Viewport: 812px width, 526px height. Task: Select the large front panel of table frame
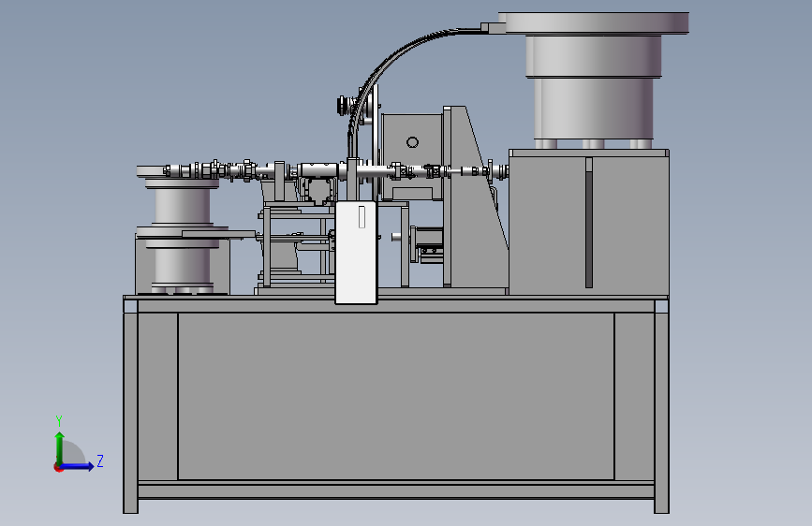coord(396,396)
